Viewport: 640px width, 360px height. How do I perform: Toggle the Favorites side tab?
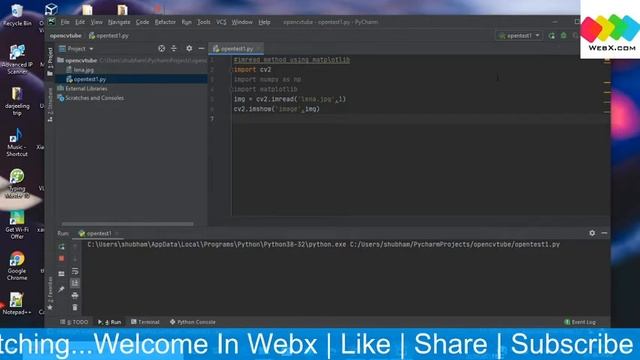(x=50, y=294)
